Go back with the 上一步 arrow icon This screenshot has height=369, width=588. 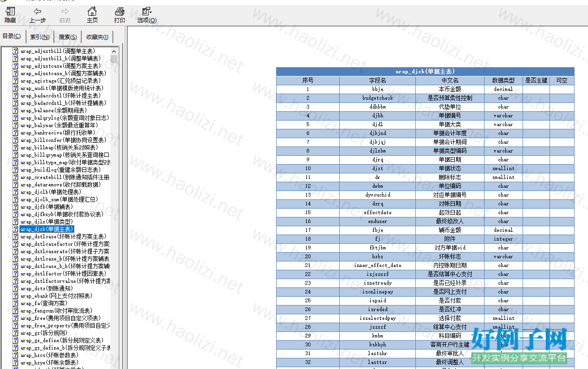point(38,12)
